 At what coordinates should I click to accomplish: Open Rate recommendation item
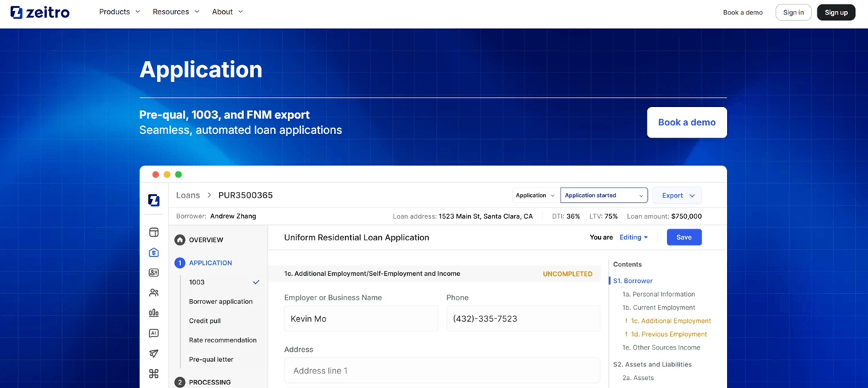click(x=223, y=340)
